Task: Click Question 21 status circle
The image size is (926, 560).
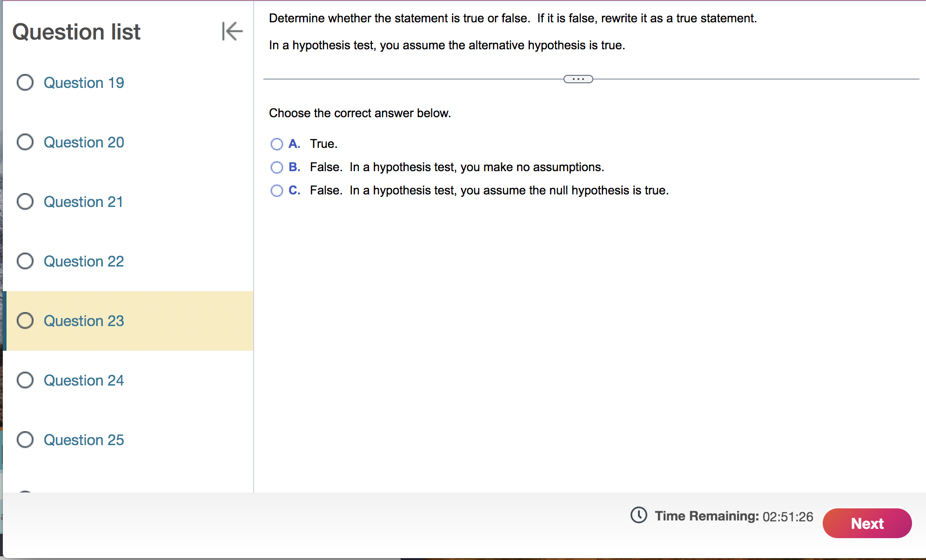Action: tap(25, 201)
